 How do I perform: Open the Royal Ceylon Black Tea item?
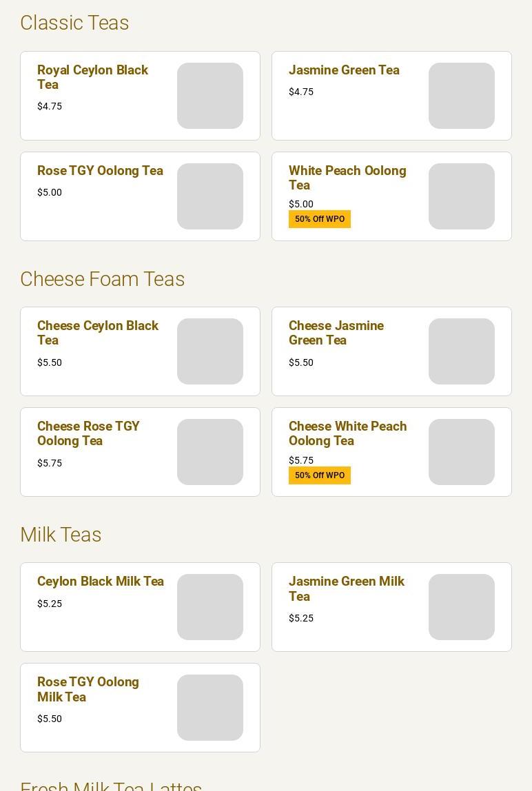pos(140,96)
